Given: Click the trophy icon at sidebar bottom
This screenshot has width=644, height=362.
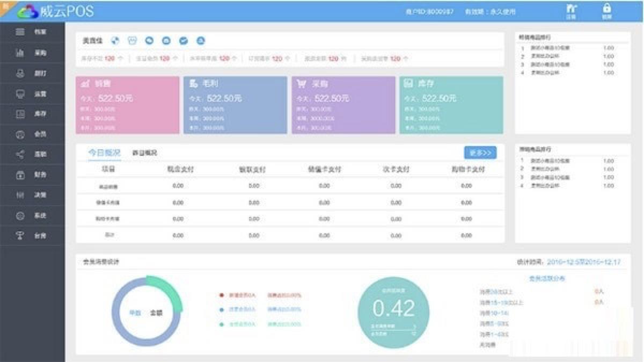Looking at the screenshot, I should (20, 236).
